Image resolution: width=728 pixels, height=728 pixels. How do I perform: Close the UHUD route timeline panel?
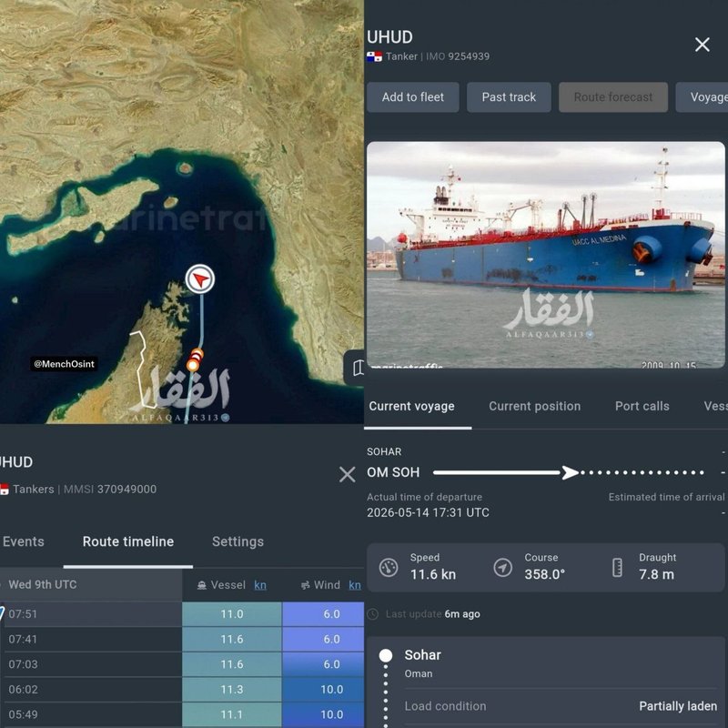(348, 474)
